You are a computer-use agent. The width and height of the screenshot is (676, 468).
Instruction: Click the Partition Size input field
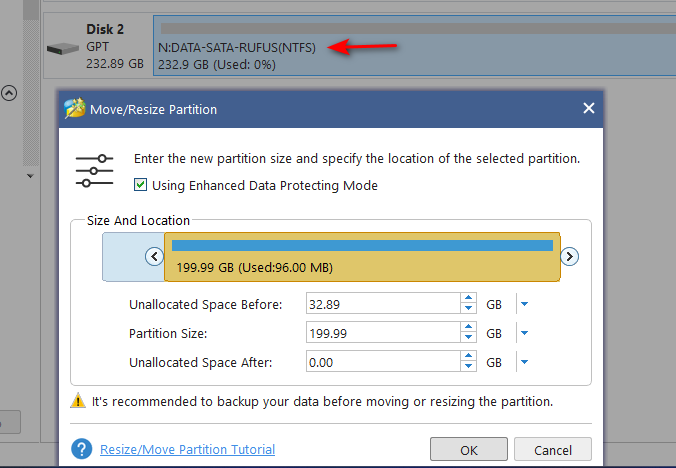coord(383,333)
